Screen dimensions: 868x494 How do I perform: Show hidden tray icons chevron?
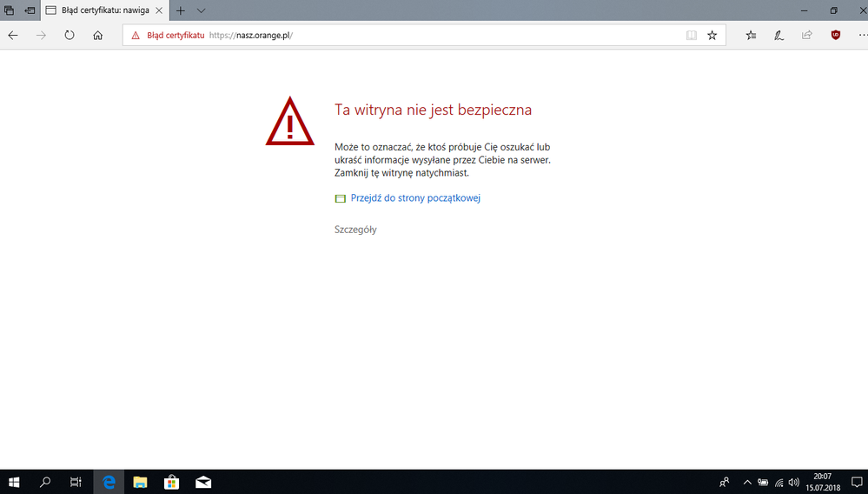[746, 482]
